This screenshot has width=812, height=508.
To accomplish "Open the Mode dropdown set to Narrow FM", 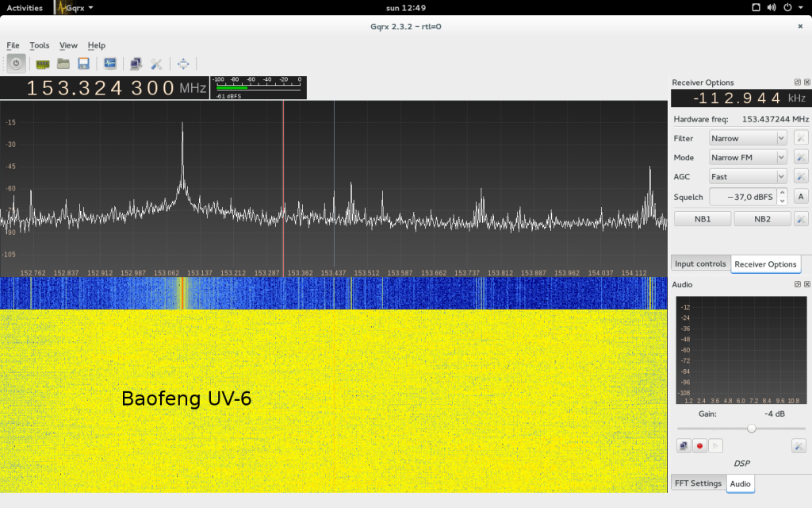I will pyautogui.click(x=748, y=158).
